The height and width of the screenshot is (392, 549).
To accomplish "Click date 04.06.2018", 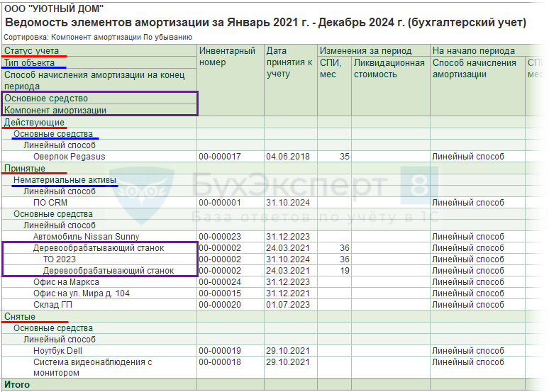I will 288,157.
